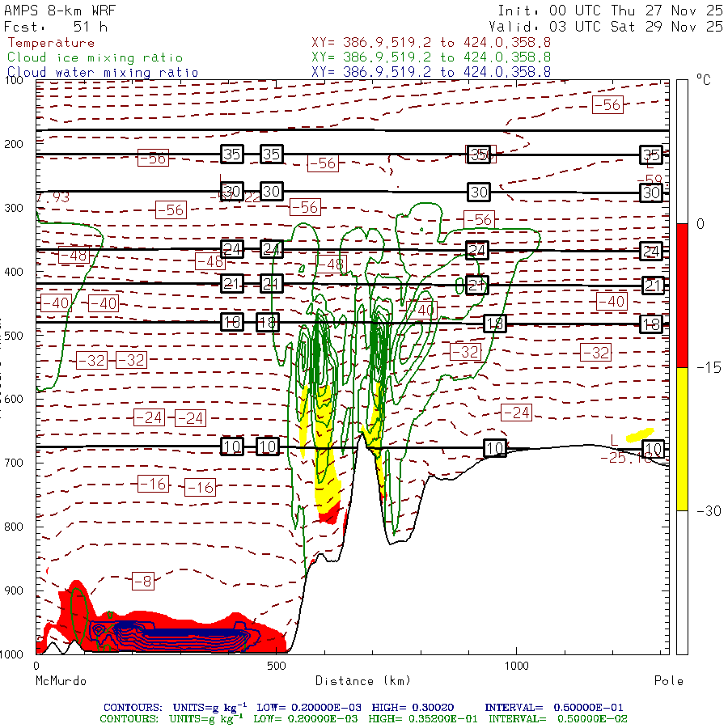
Task: Click the 'Fcst: 51 h' forecast hour text
Action: pyautogui.click(x=56, y=27)
